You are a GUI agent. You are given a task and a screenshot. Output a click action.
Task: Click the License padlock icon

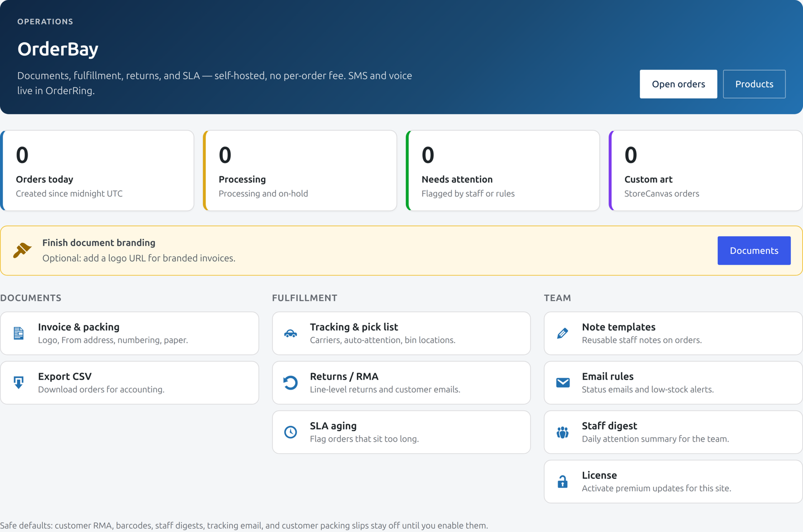pyautogui.click(x=563, y=481)
